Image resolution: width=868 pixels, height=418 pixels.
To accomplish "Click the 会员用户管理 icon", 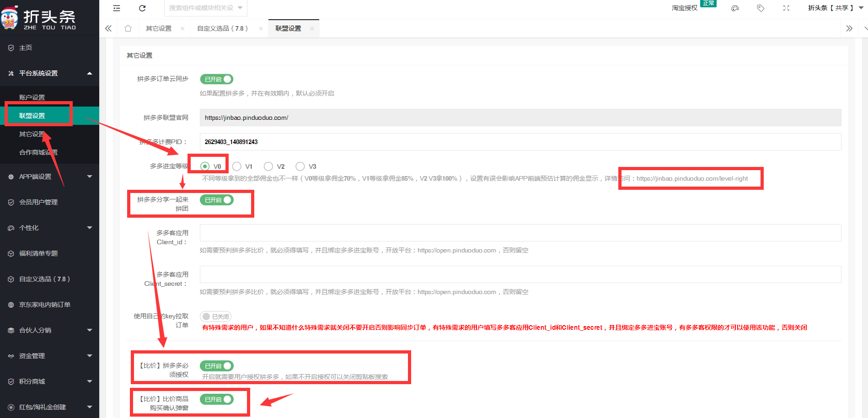I will (x=11, y=202).
